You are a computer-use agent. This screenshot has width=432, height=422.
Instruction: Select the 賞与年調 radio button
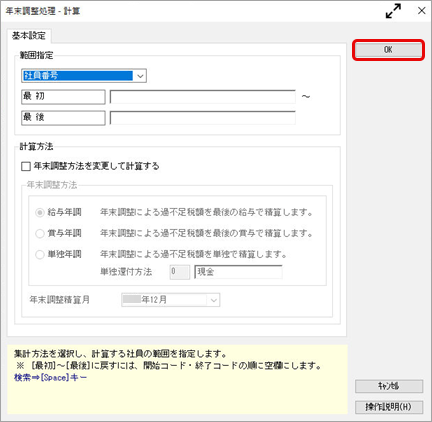[40, 233]
